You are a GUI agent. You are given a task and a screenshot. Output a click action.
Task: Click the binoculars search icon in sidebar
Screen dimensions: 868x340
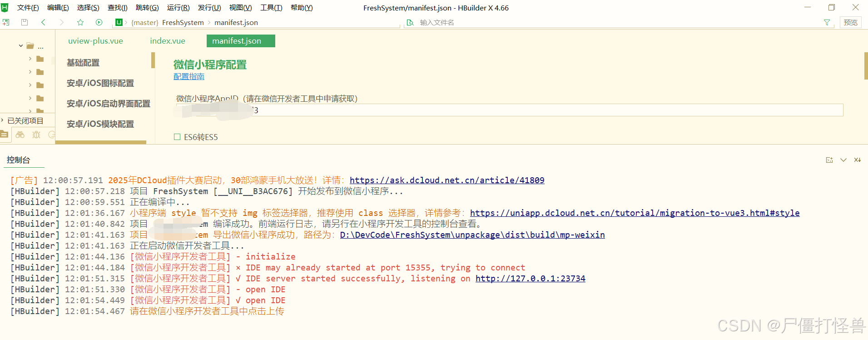20,135
